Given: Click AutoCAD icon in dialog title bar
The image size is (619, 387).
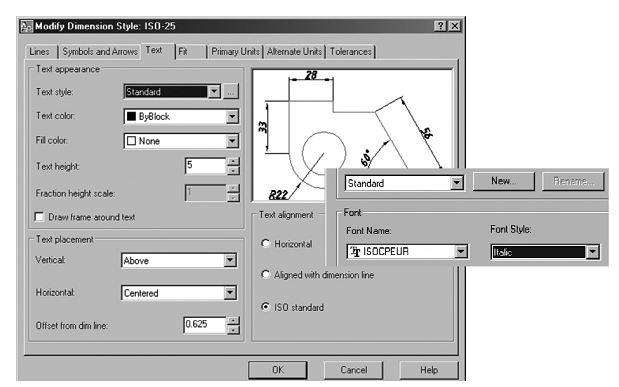Looking at the screenshot, I should tap(26, 26).
